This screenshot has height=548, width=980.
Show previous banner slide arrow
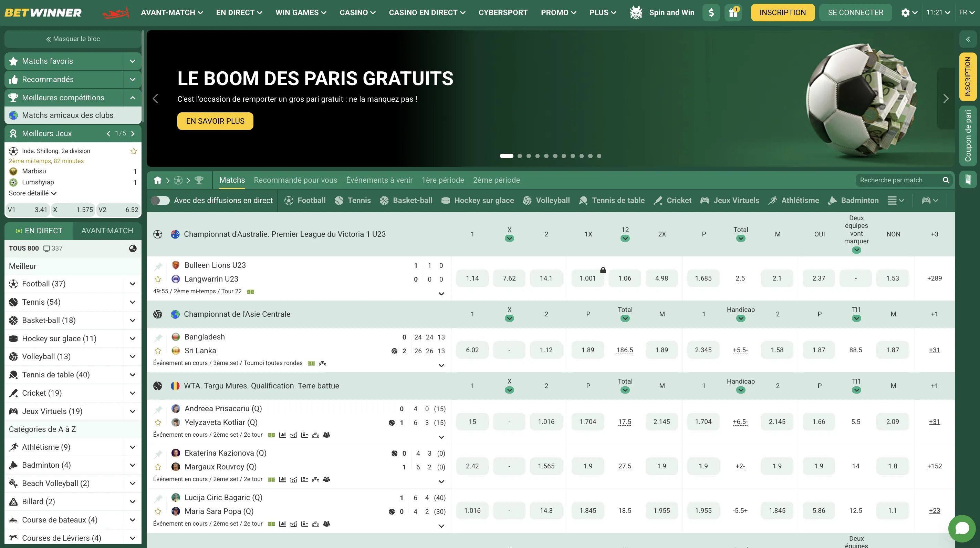[155, 99]
